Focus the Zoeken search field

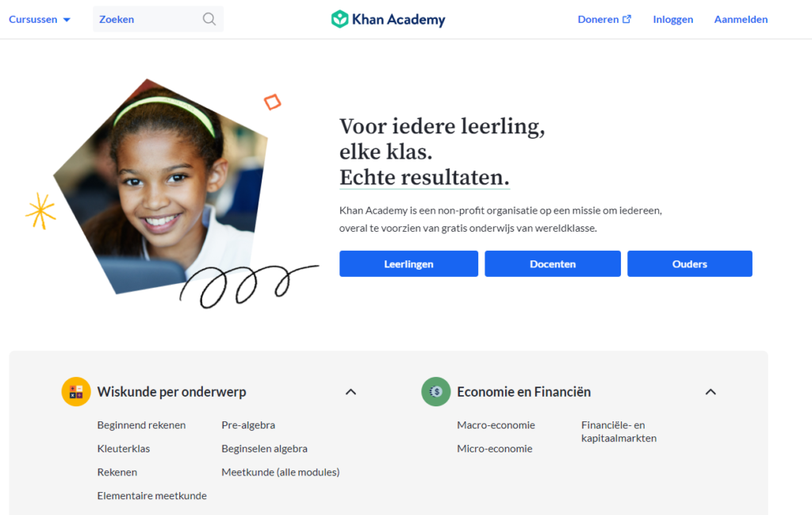(x=158, y=19)
